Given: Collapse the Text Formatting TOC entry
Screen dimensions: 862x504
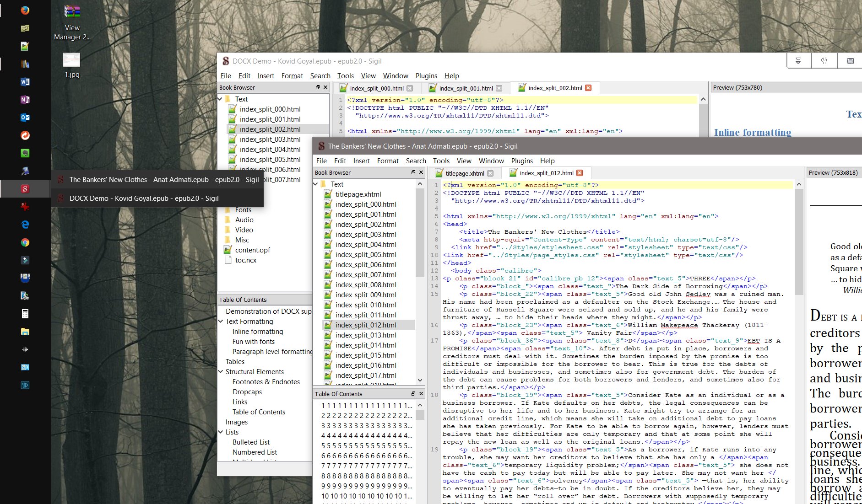Looking at the screenshot, I should [x=221, y=322].
